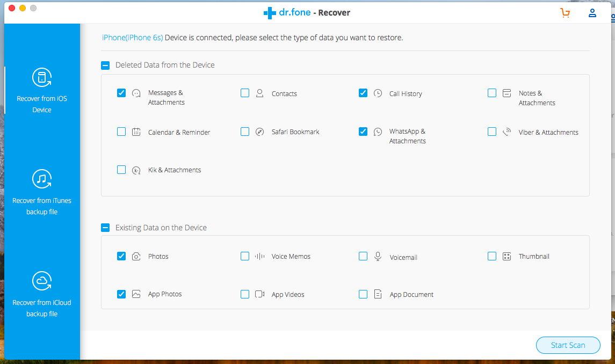
Task: Uncheck the App Photos checkbox
Action: [x=121, y=294]
